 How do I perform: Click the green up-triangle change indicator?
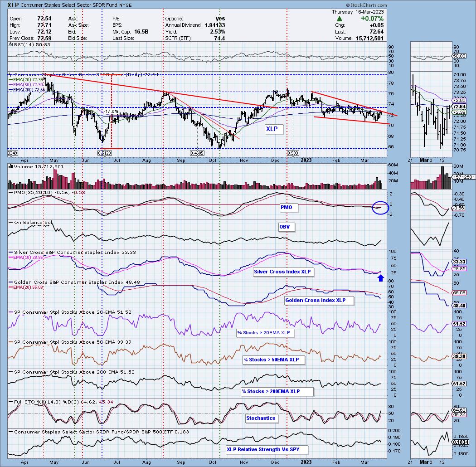(x=340, y=19)
